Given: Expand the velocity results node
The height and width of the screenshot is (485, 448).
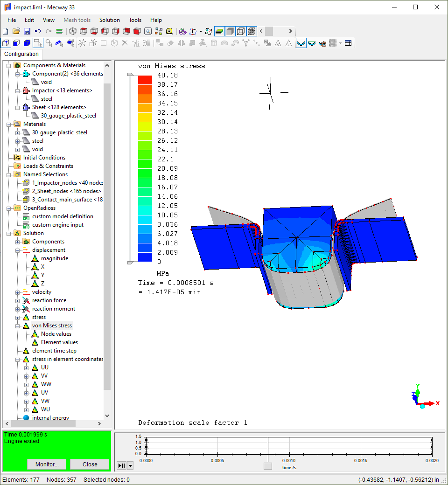Looking at the screenshot, I should tap(18, 292).
